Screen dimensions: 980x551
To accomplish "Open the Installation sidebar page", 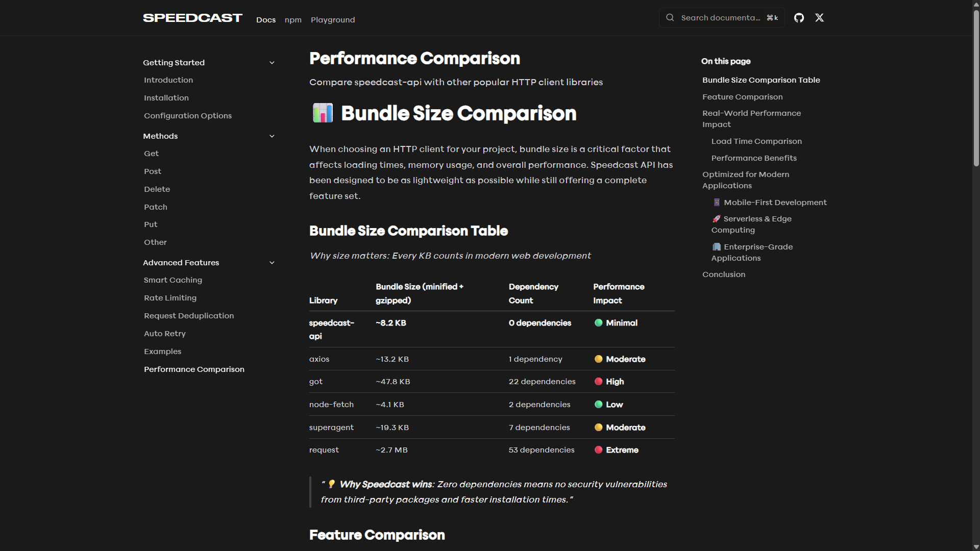I will click(x=166, y=98).
